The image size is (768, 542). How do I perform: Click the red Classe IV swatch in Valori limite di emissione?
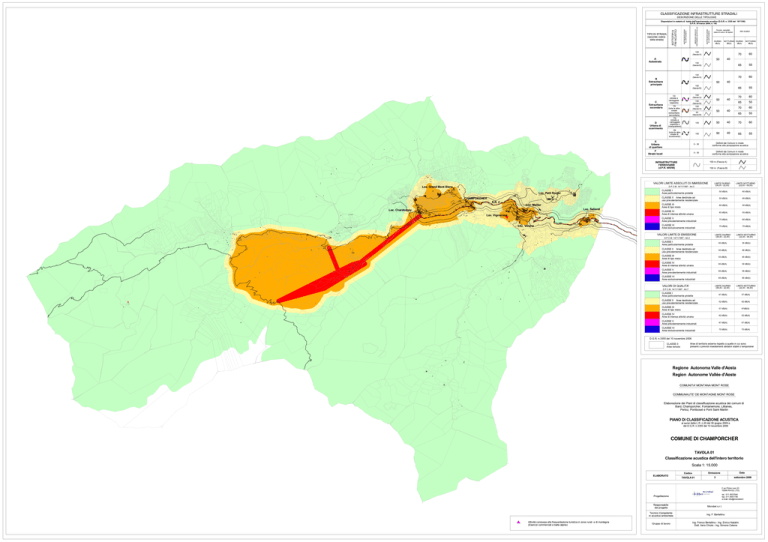point(652,264)
